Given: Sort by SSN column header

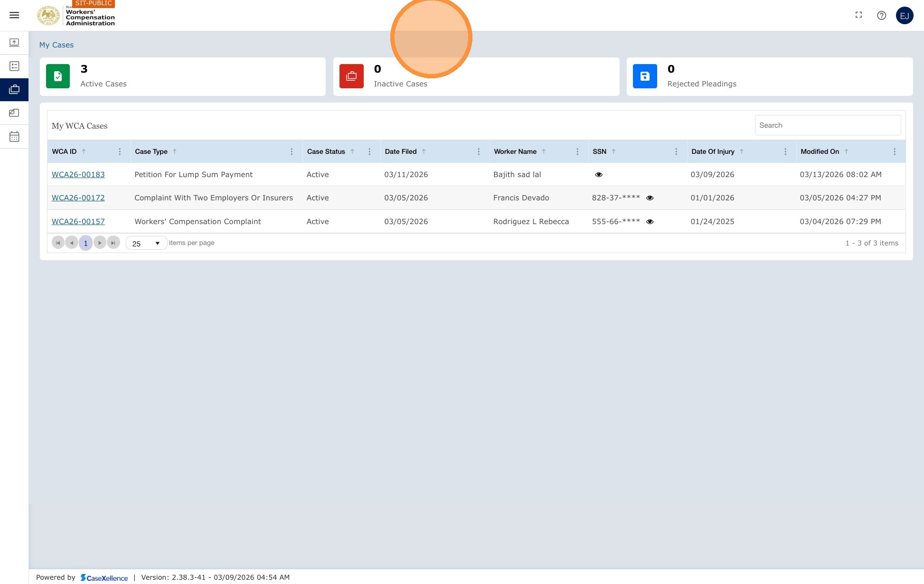Looking at the screenshot, I should [x=599, y=151].
